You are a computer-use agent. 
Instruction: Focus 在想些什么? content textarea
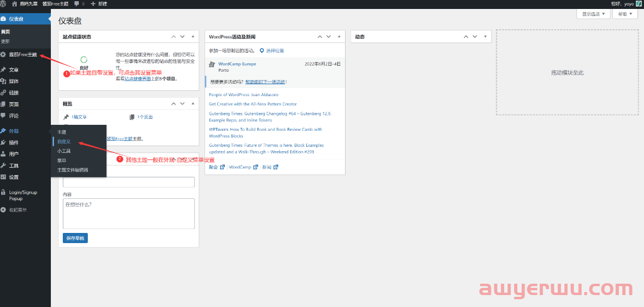pyautogui.click(x=129, y=213)
